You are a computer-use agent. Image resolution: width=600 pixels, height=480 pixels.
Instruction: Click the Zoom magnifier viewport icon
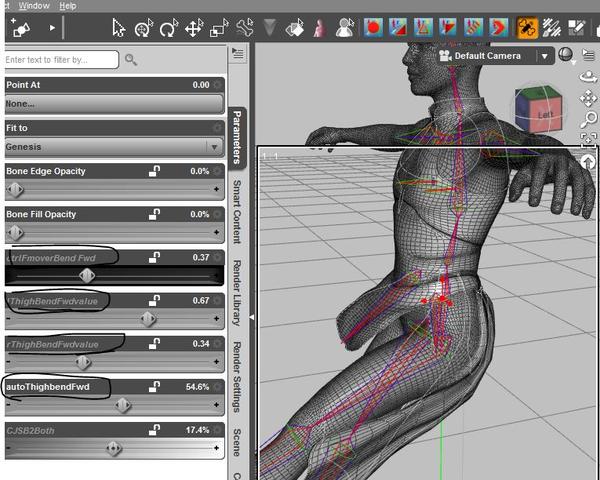coord(589,120)
